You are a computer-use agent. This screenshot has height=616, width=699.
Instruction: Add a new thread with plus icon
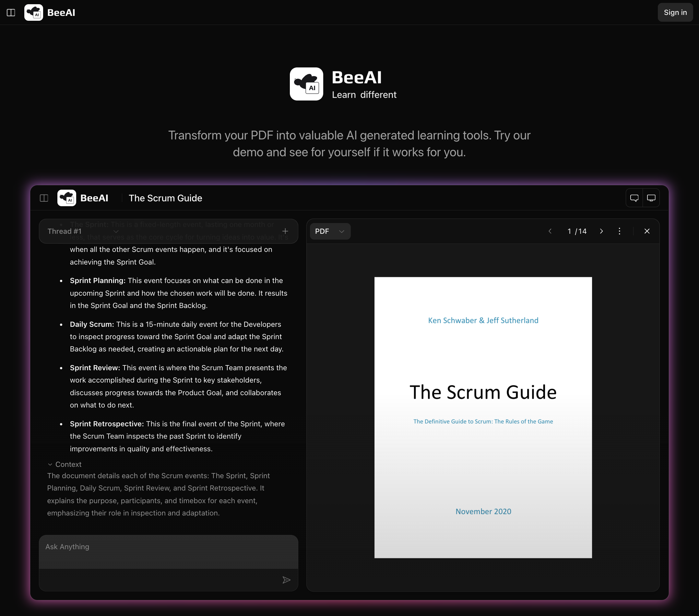(x=285, y=231)
